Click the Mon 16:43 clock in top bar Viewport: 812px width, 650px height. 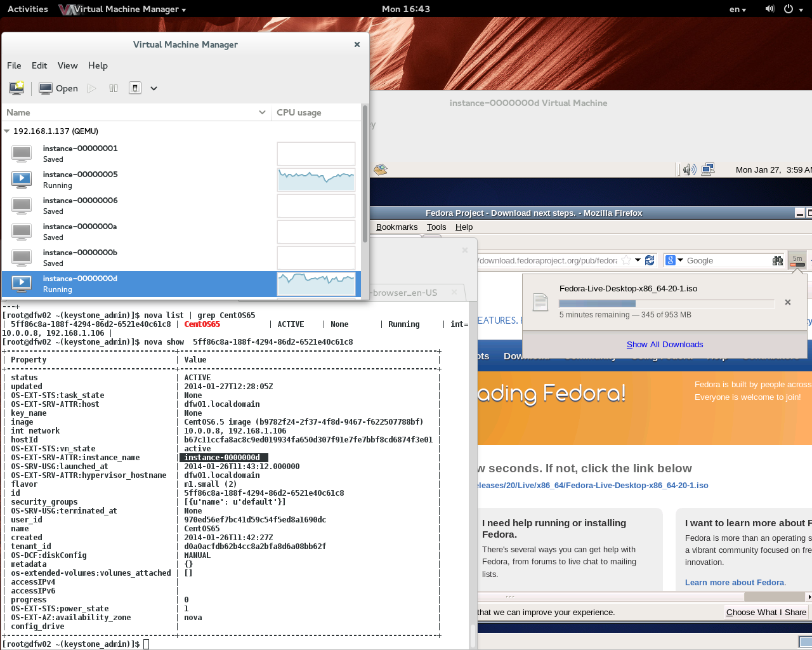(x=406, y=9)
